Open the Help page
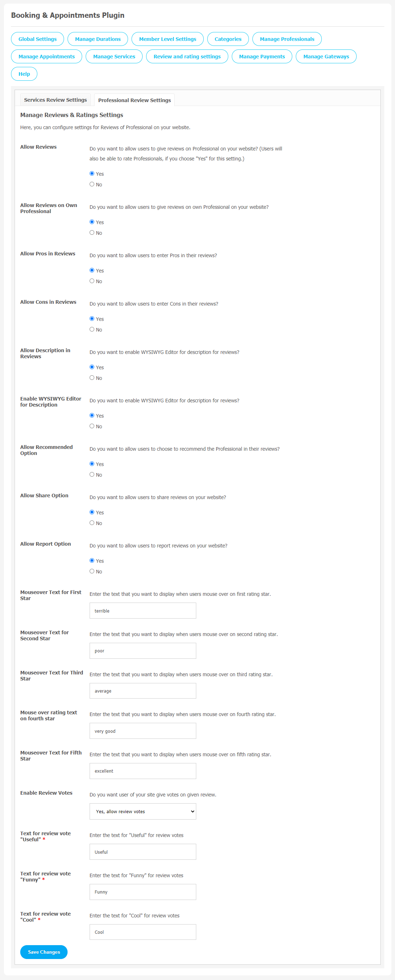The height and width of the screenshot is (980, 395). pyautogui.click(x=24, y=74)
